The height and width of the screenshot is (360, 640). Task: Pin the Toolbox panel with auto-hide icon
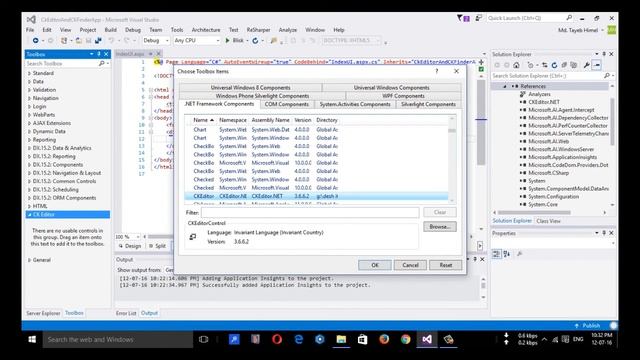tap(99, 54)
